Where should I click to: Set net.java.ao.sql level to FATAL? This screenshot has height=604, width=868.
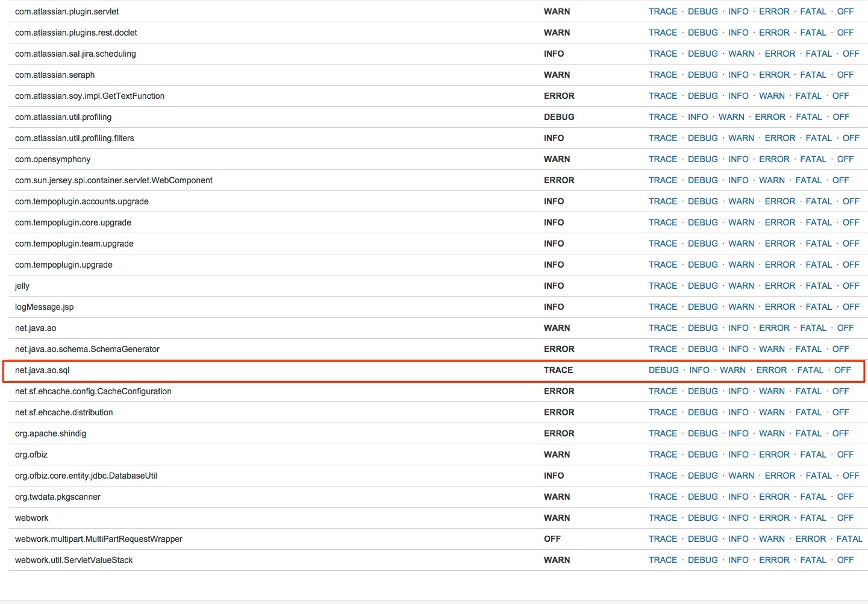point(810,370)
